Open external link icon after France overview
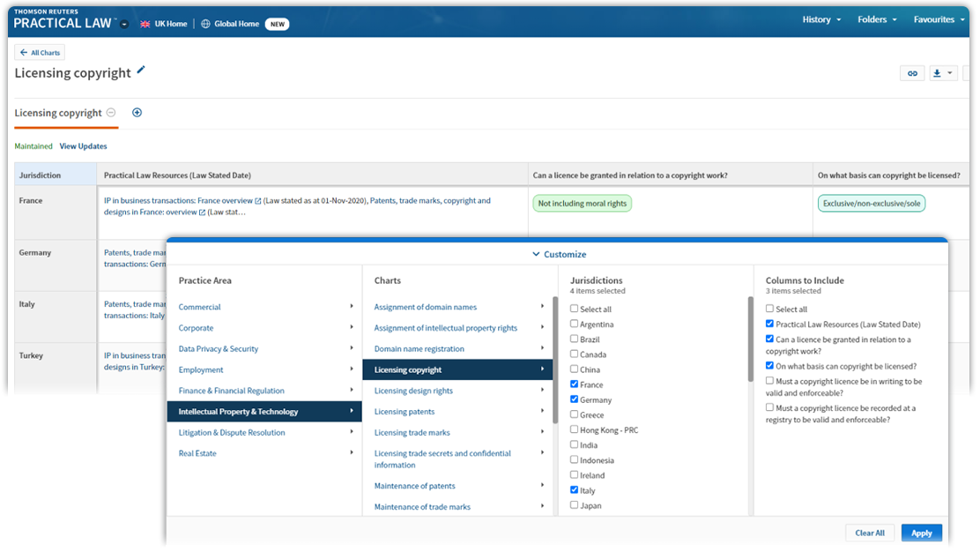The image size is (980, 552). (x=257, y=201)
